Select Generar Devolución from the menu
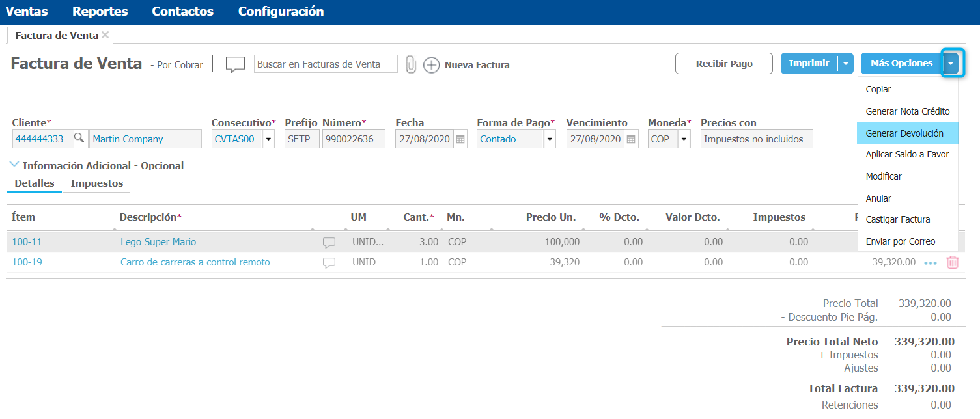The height and width of the screenshot is (419, 980). [904, 133]
